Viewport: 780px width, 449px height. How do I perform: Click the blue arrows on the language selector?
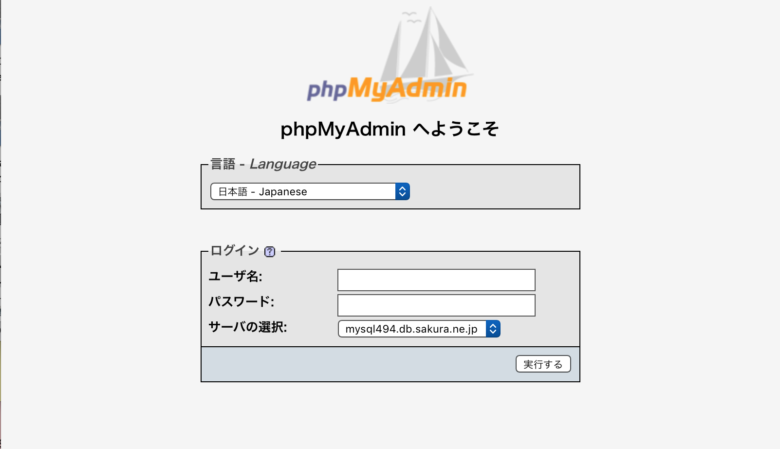click(402, 191)
